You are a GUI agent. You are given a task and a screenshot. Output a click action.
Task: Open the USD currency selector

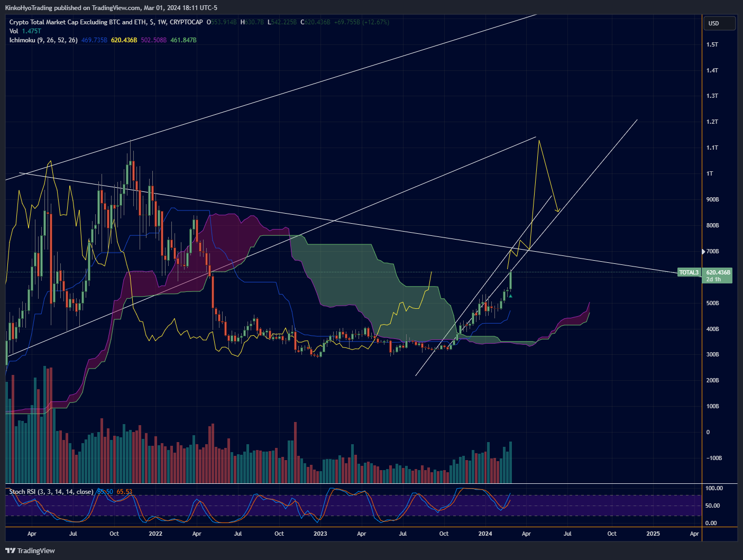[720, 23]
